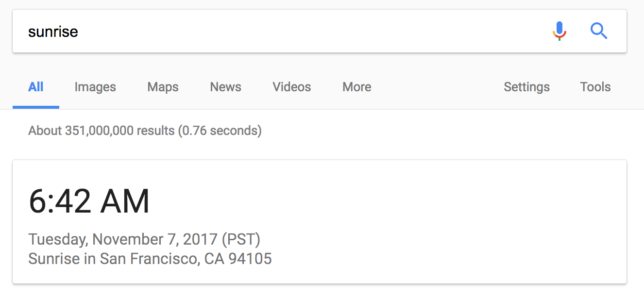The image size is (644, 298).
Task: Go to the News tab
Action: (x=225, y=87)
